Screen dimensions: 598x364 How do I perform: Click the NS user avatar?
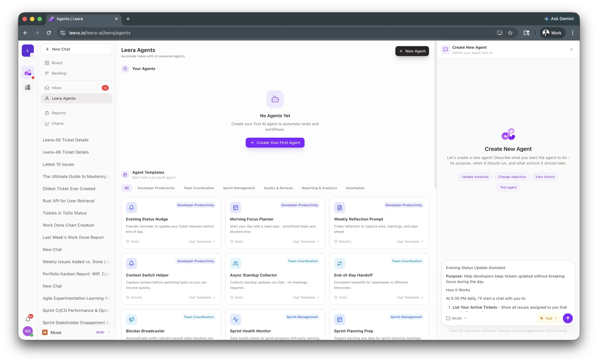(28, 331)
